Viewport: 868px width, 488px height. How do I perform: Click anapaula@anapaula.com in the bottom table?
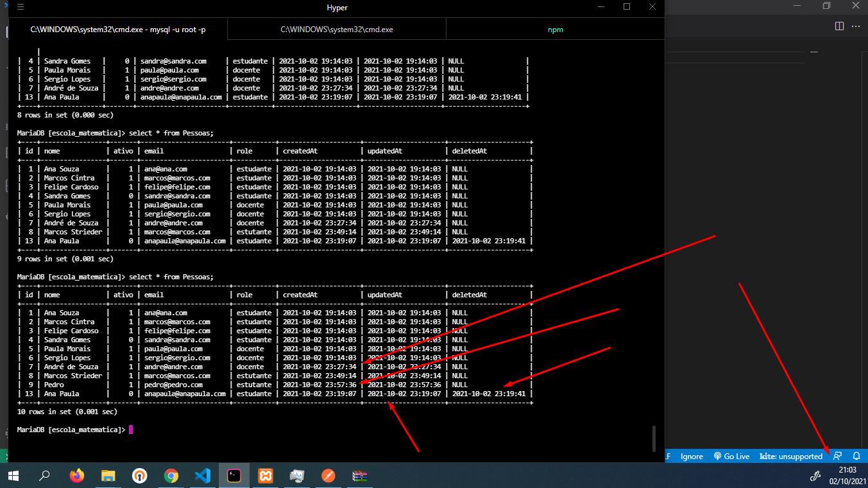(x=185, y=394)
